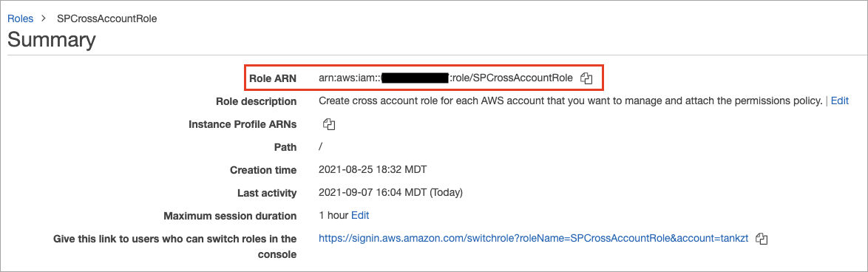Edit the role description
Image resolution: width=868 pixels, height=272 pixels.
point(840,101)
